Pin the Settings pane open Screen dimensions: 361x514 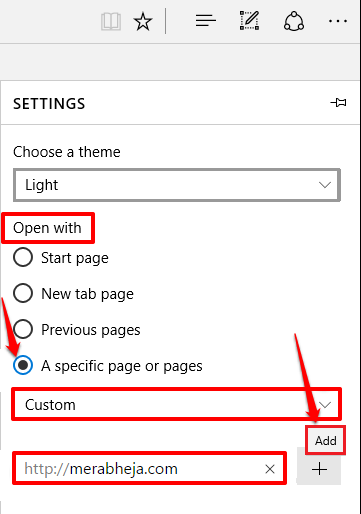point(338,103)
